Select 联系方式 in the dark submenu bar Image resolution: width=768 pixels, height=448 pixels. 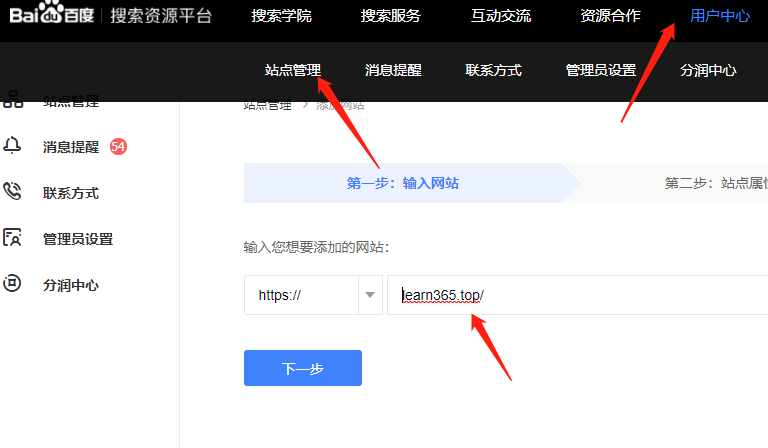[493, 70]
